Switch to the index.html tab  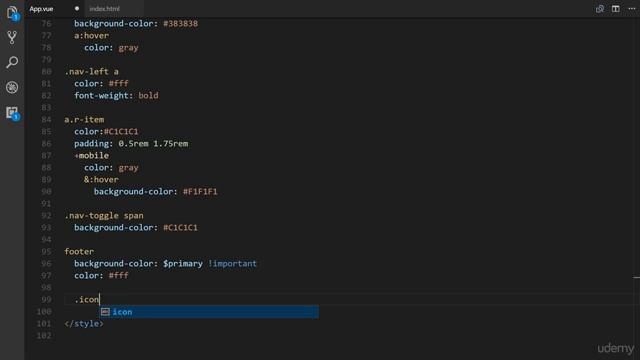pyautogui.click(x=104, y=9)
